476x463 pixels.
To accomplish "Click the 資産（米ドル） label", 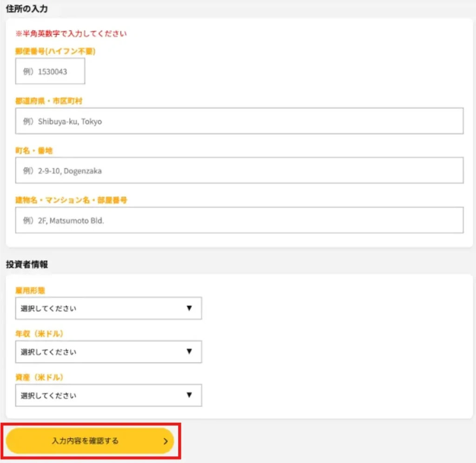I will [x=39, y=377].
